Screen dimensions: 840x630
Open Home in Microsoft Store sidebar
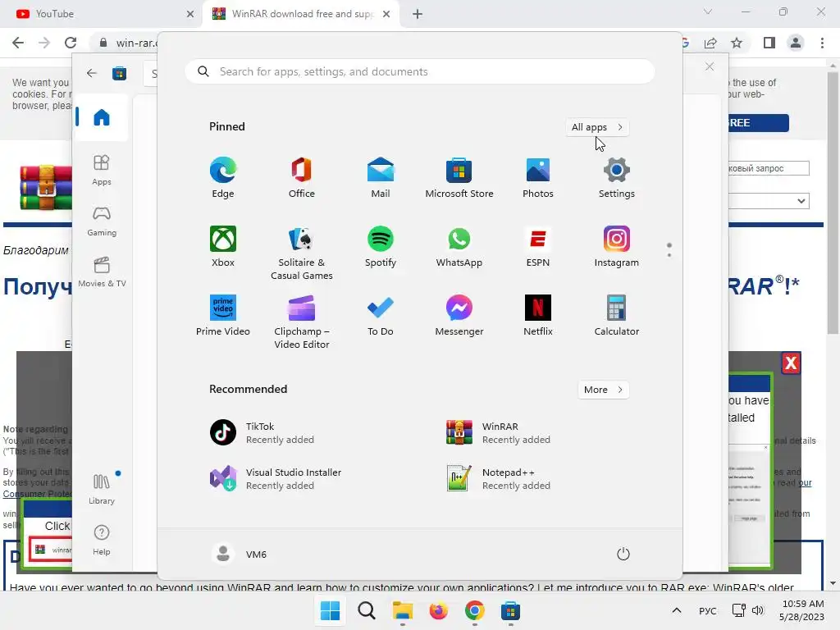tap(101, 117)
